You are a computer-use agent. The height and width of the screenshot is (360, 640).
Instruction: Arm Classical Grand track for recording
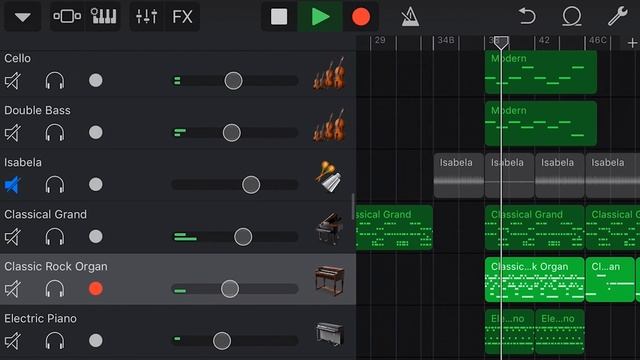click(96, 236)
